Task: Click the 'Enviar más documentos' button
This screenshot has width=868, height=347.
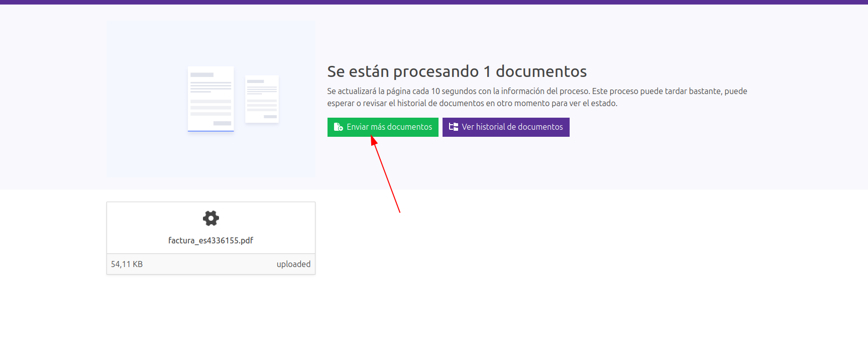Action: (x=383, y=127)
